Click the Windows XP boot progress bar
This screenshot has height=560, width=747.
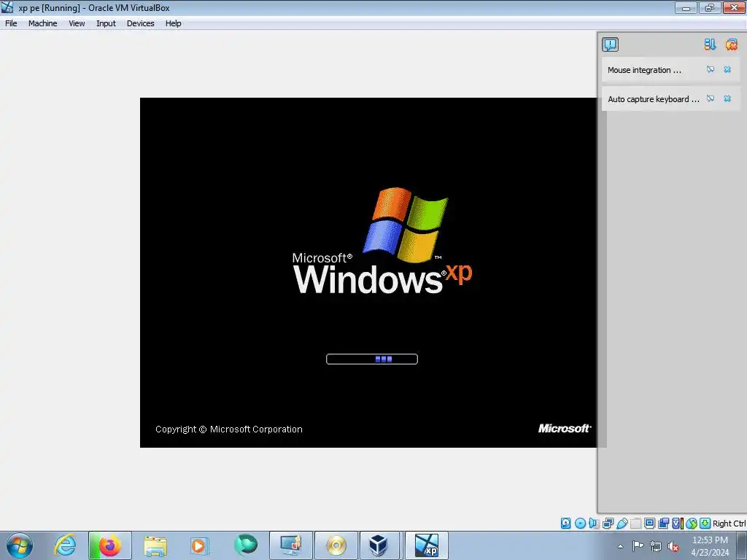point(371,359)
